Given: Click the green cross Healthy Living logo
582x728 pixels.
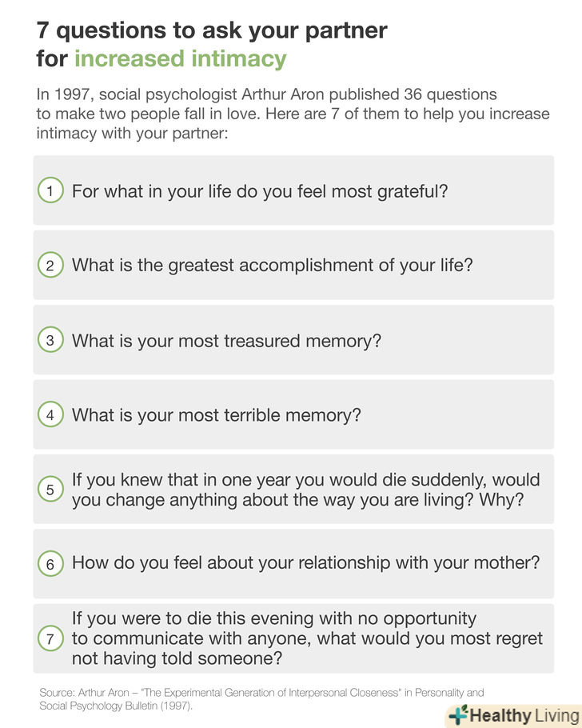Looking at the screenshot, I should (457, 714).
